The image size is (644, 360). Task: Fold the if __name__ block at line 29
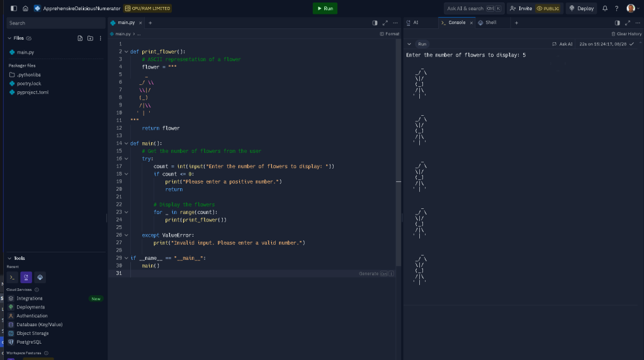[x=127, y=258]
